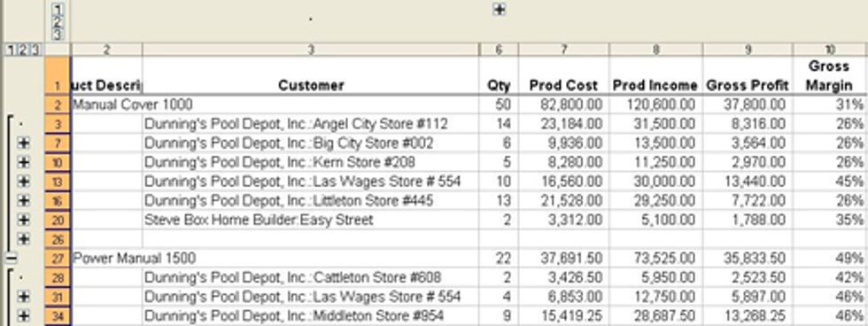This screenshot has height=326, width=868.
Task: Select column header 9
Action: point(748,50)
